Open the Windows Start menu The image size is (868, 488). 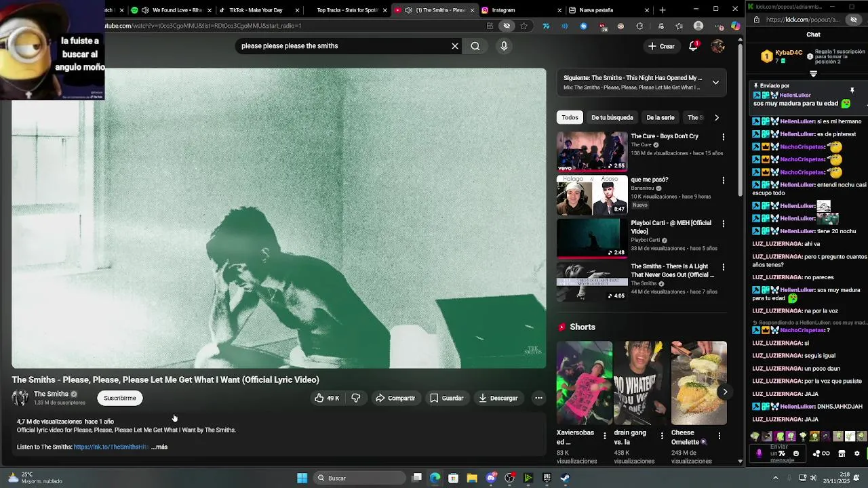point(302,478)
